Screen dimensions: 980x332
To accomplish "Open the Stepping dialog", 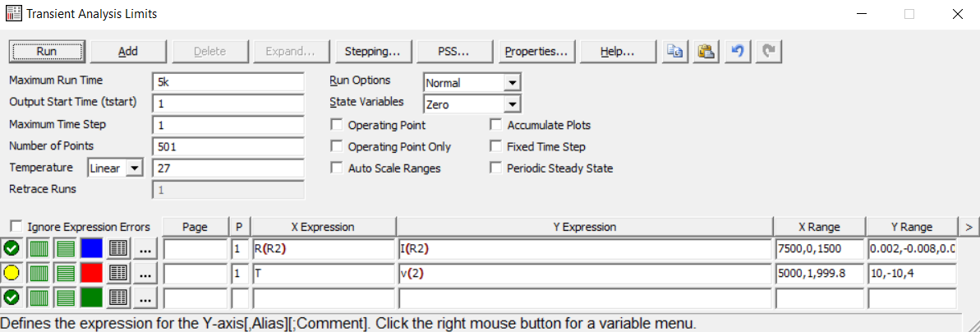I will 372,52.
